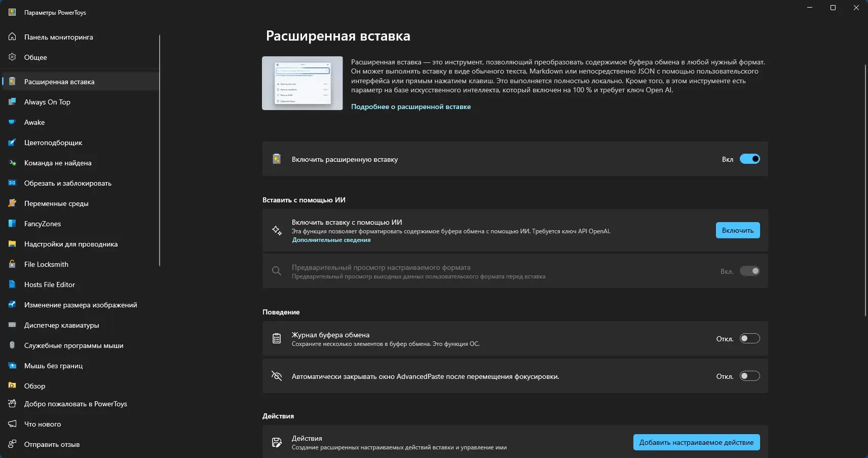Toggle the Предварительный просмотр настраиваемого формата switch

click(x=750, y=271)
